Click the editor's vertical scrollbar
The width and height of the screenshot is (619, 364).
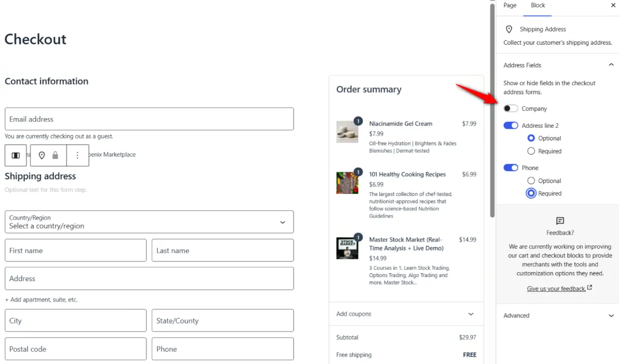pyautogui.click(x=493, y=111)
